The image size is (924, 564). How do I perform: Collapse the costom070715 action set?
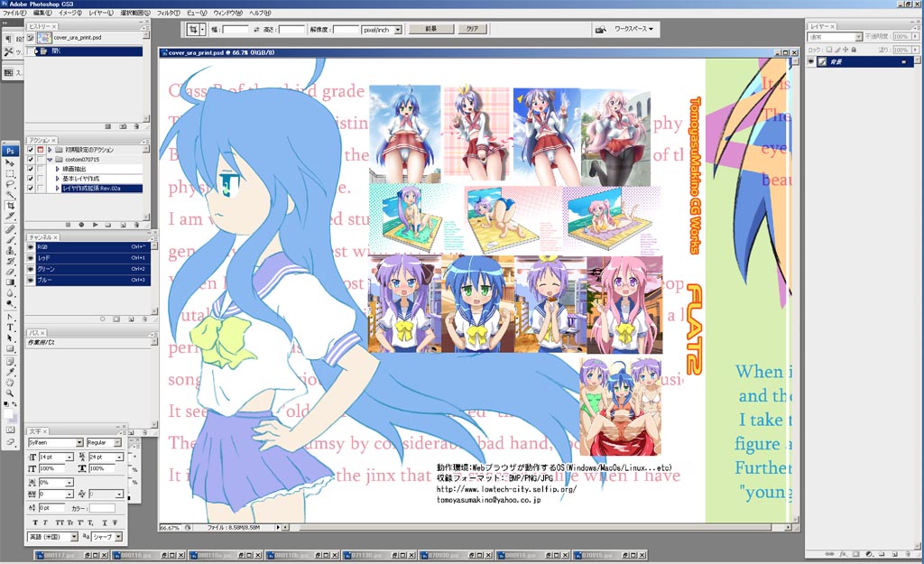coord(51,159)
